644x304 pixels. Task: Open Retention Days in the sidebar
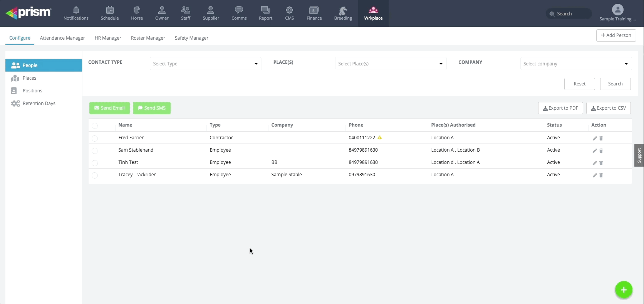pyautogui.click(x=39, y=104)
